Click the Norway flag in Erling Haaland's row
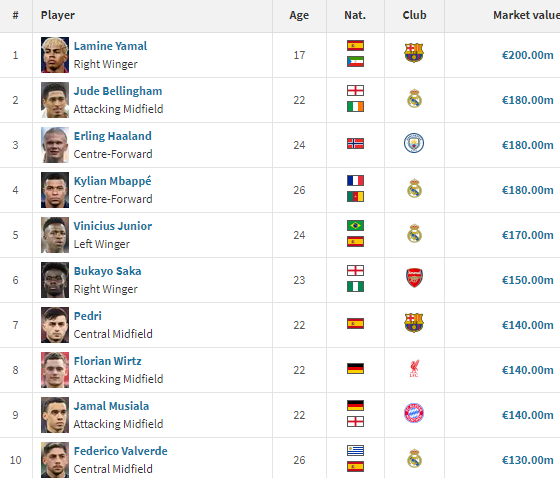 tap(355, 144)
